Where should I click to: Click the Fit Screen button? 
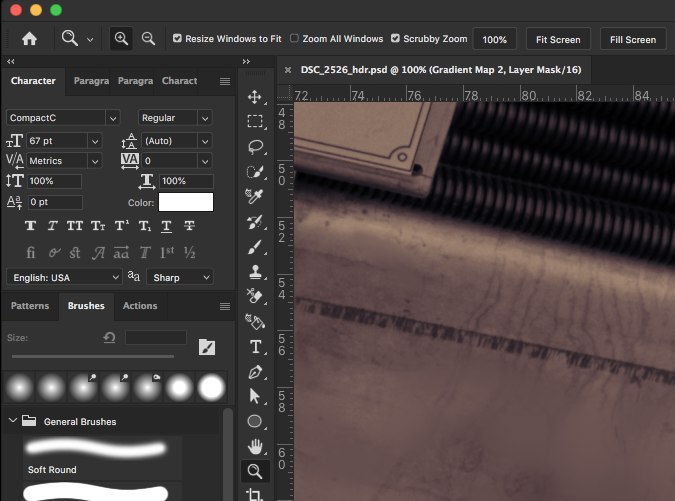[558, 39]
